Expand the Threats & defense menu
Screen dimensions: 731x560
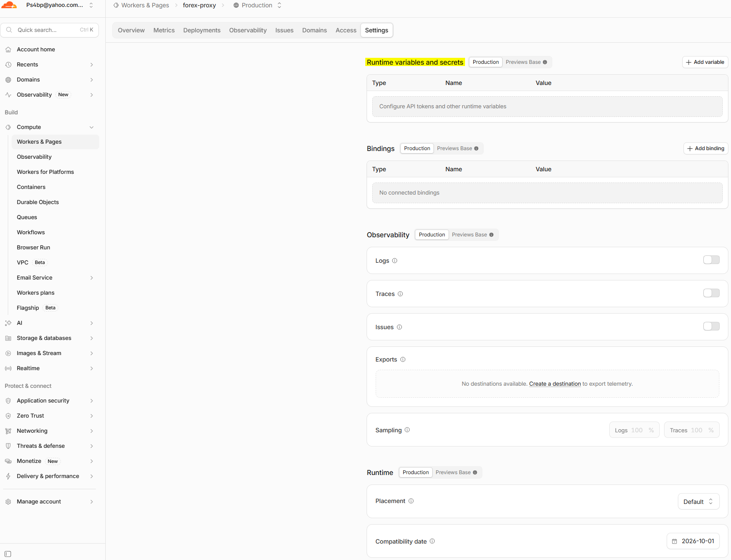tap(92, 446)
